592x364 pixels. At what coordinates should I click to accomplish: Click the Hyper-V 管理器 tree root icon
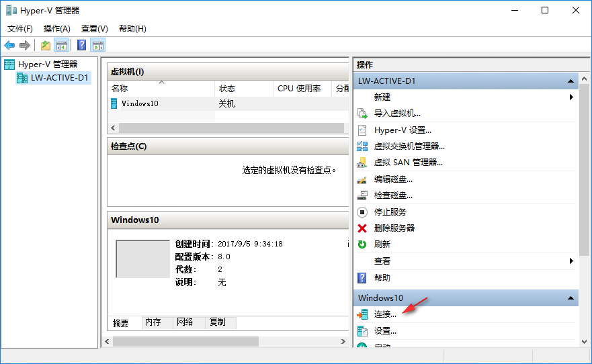[x=9, y=64]
